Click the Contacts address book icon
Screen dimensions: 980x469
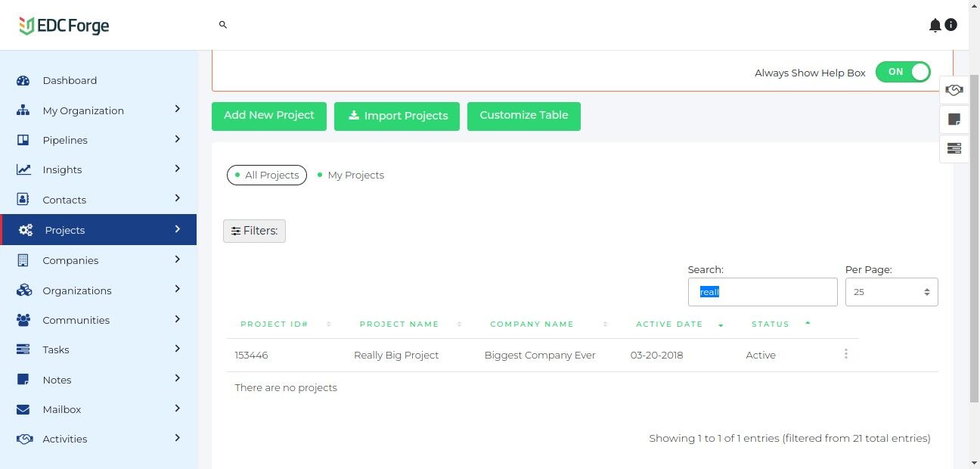[x=23, y=200]
